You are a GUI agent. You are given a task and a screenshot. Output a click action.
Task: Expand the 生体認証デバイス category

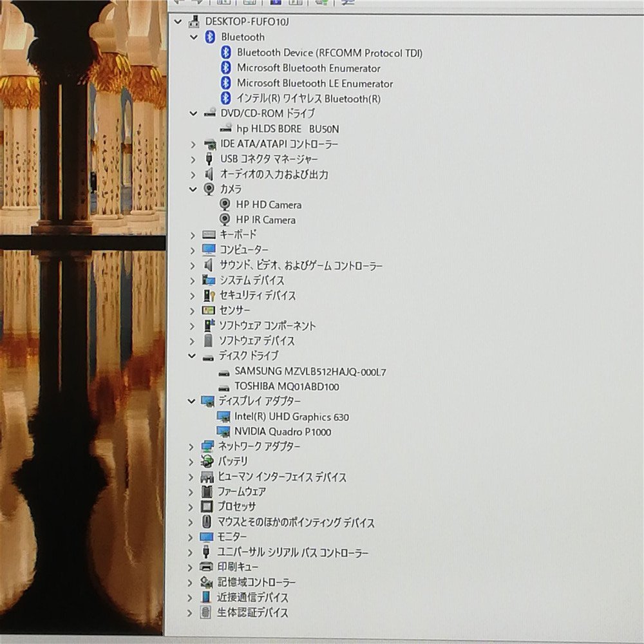189,613
